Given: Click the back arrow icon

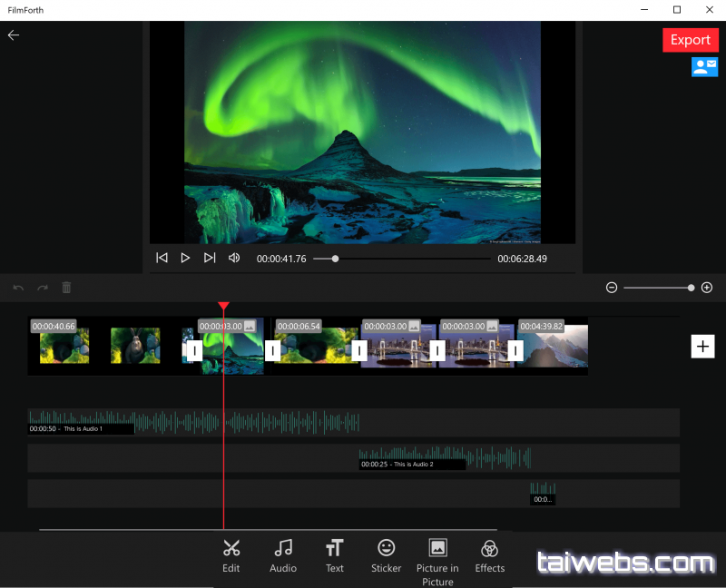Looking at the screenshot, I should (x=14, y=35).
